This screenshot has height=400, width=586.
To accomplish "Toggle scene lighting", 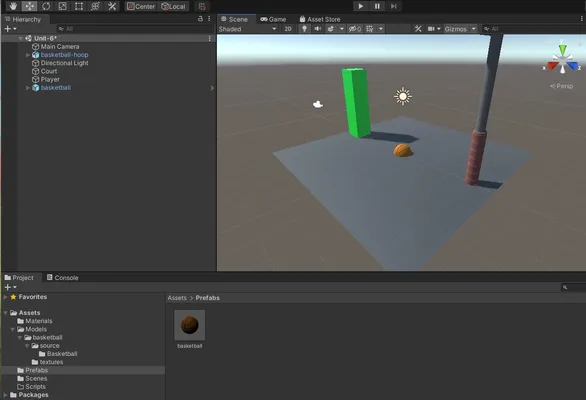I will click(x=305, y=29).
